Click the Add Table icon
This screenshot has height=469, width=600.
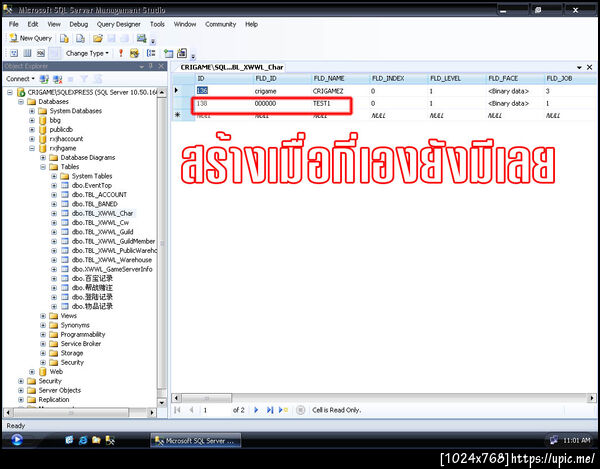tap(168, 53)
